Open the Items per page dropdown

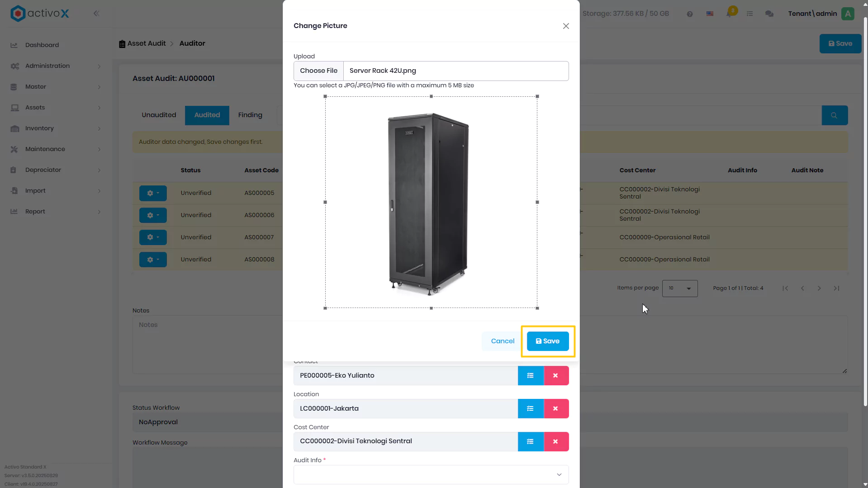[x=679, y=289]
